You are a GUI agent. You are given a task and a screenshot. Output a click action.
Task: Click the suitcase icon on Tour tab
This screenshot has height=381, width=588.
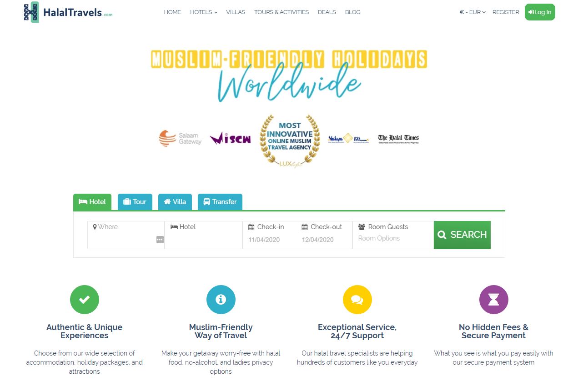127,202
